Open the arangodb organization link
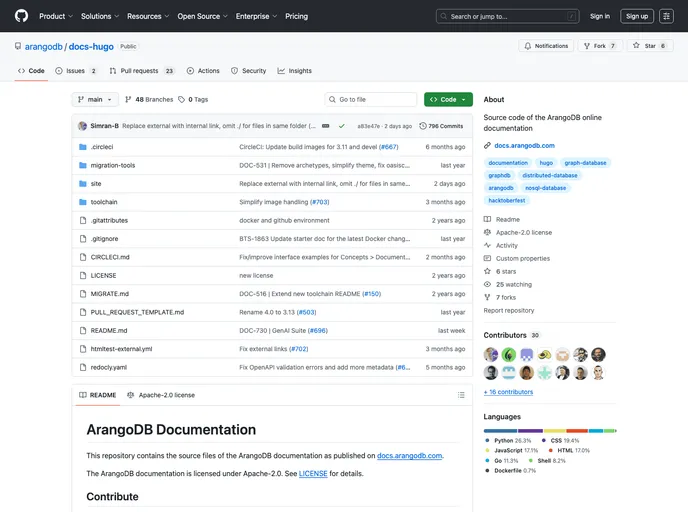Viewport: 688px width, 512px height. coord(43,47)
